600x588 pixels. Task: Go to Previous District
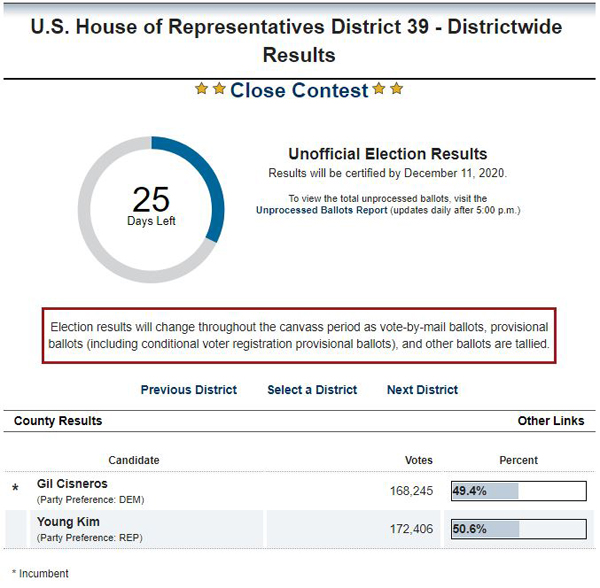click(189, 389)
